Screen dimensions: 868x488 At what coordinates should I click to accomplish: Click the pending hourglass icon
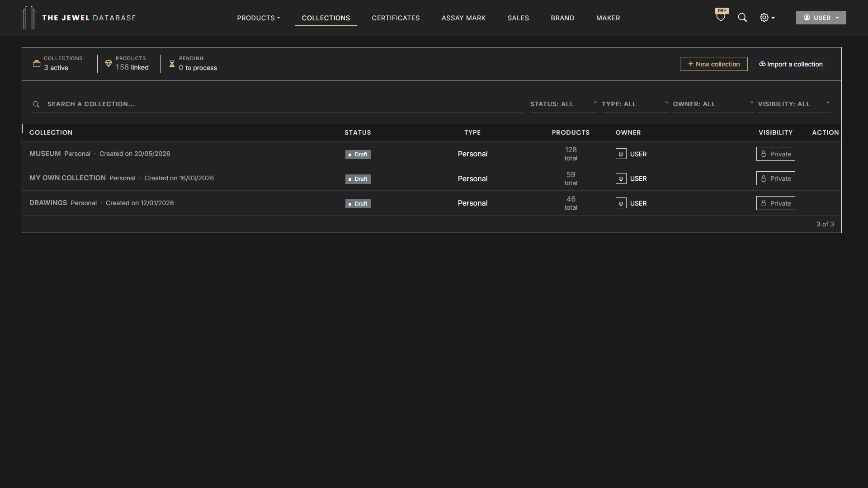(172, 64)
